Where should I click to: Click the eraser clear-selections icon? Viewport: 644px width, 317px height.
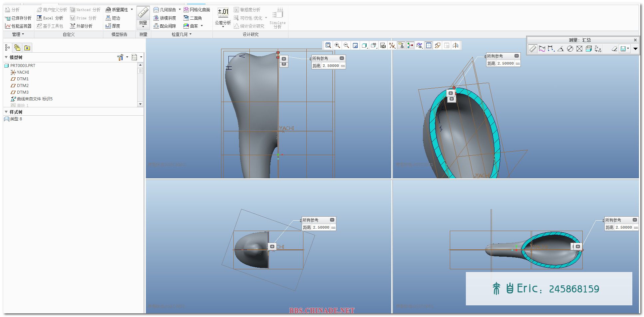coord(614,49)
